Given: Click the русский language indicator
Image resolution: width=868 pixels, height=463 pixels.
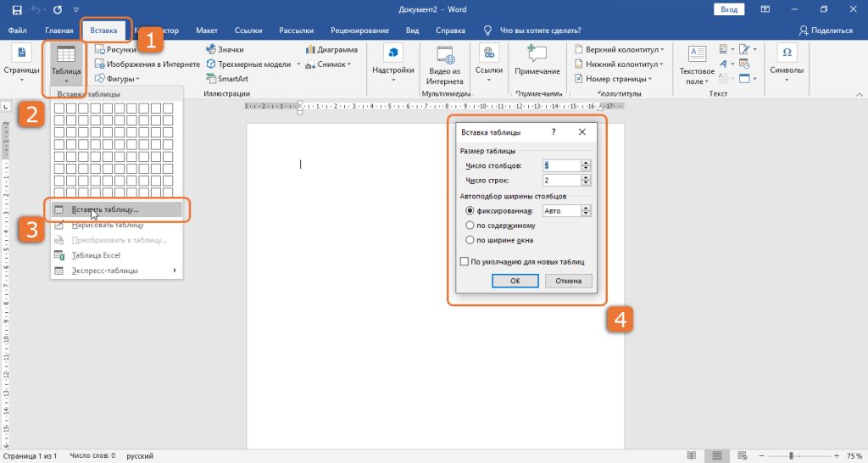Looking at the screenshot, I should pyautogui.click(x=140, y=456).
